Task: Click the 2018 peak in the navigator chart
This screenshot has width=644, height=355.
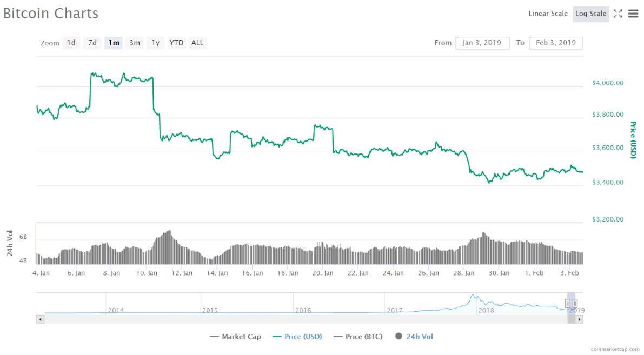Action: pos(474,295)
